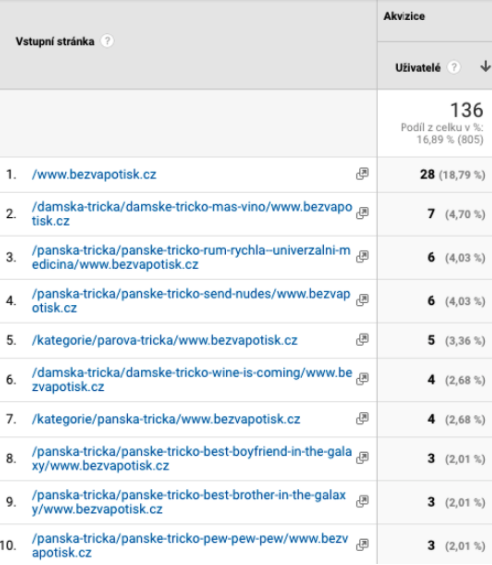Image resolution: width=492 pixels, height=565 pixels.
Task: Select the user count 28 in row 1
Action: [427, 174]
